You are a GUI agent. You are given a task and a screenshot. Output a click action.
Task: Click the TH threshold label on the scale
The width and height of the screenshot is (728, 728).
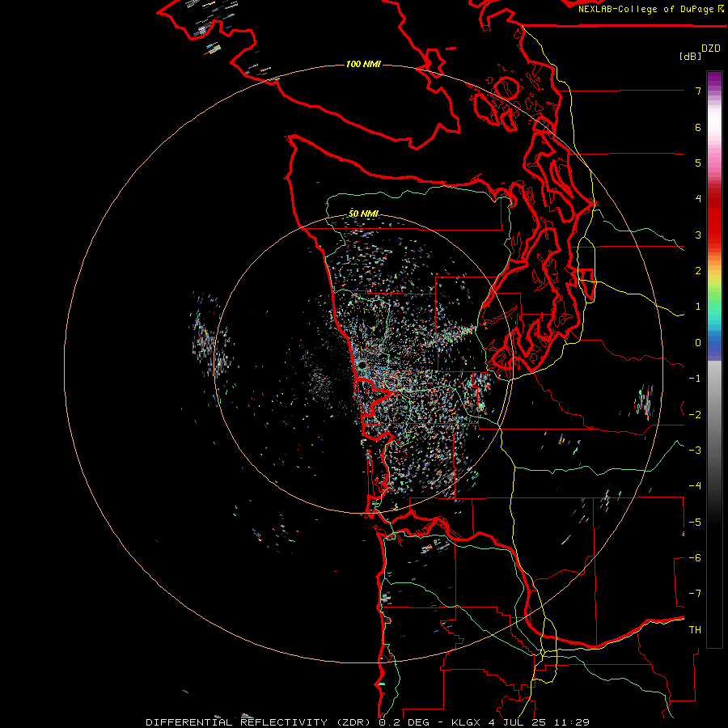pos(695,630)
